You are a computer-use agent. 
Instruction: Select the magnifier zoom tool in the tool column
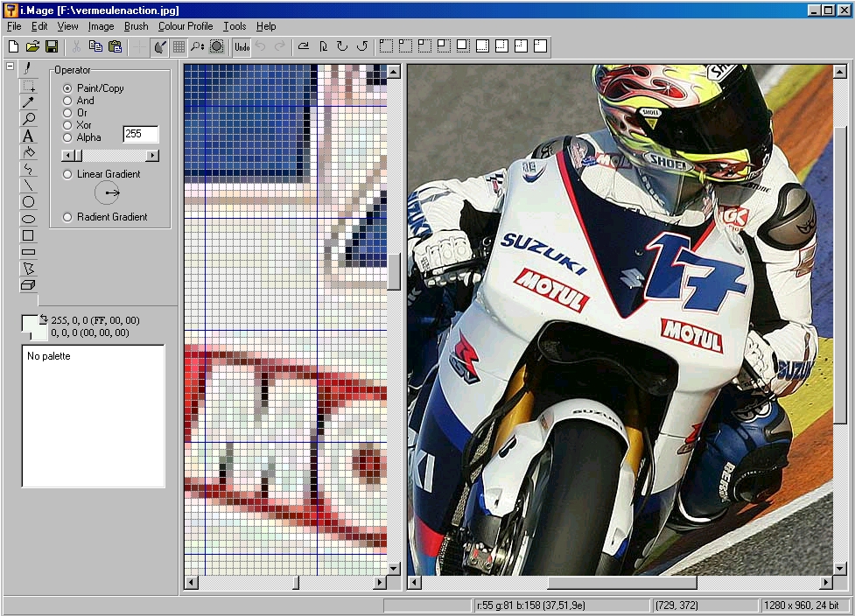point(28,119)
